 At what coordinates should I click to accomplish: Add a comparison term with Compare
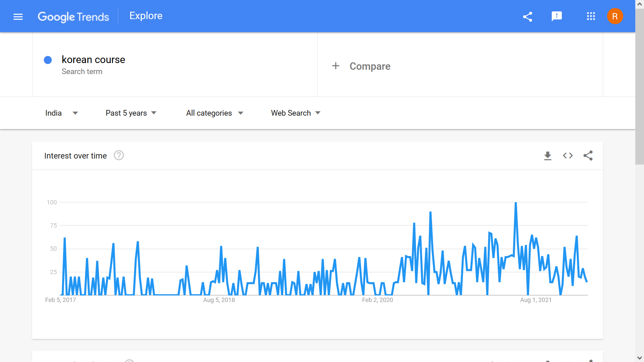370,66
